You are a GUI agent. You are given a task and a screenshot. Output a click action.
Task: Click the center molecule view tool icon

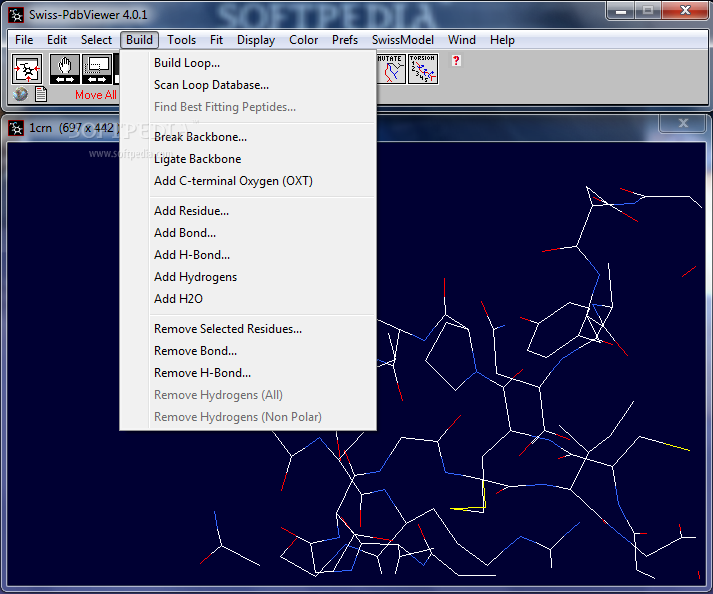click(27, 69)
